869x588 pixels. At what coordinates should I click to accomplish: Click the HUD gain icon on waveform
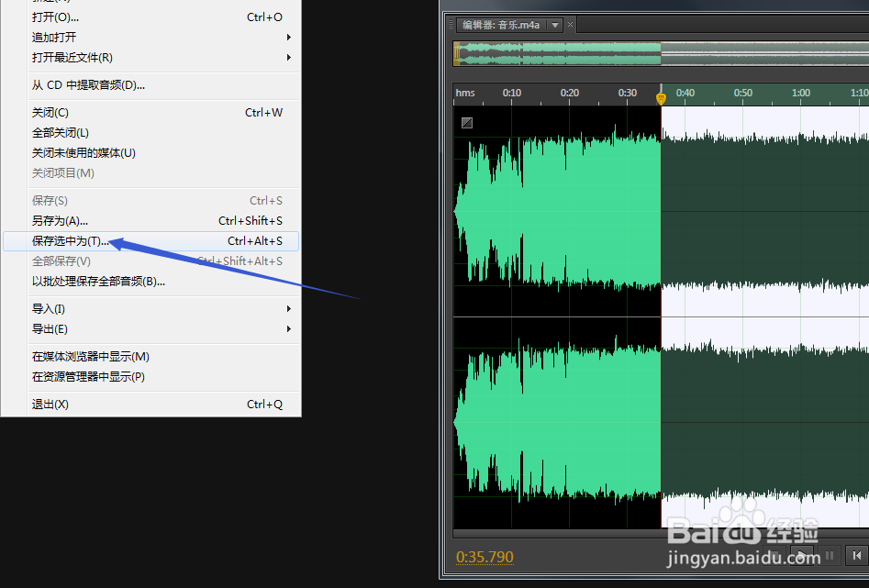point(467,123)
